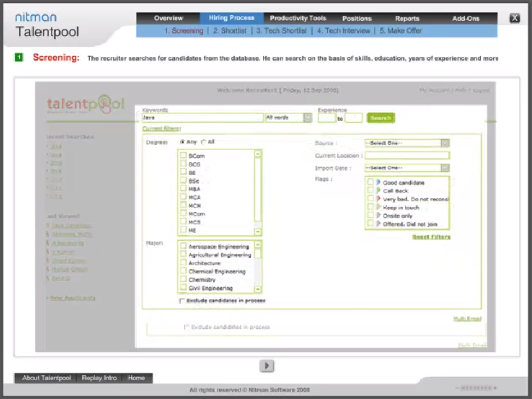Tick the Onsite only flag checkbox

click(x=370, y=215)
